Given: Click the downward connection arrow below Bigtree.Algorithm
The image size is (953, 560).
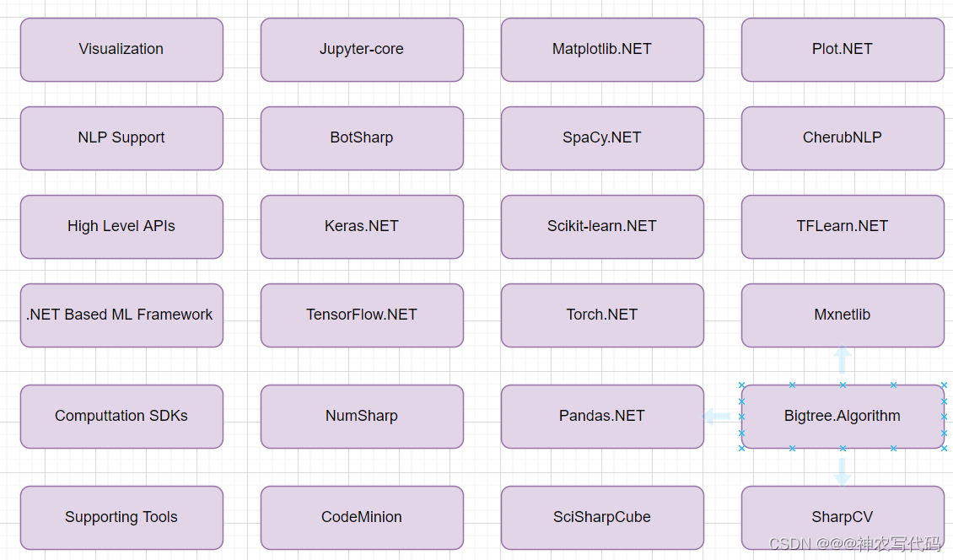Looking at the screenshot, I should (843, 472).
